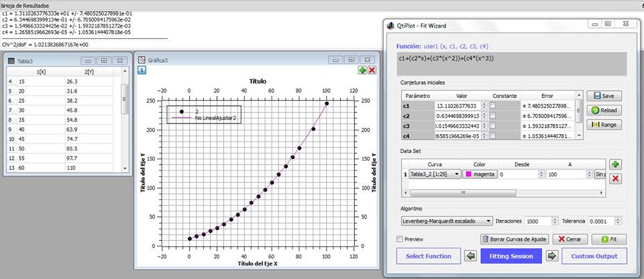Mark parameter c3 as constant
Screen dimensions: 644x279
pyautogui.click(x=492, y=125)
